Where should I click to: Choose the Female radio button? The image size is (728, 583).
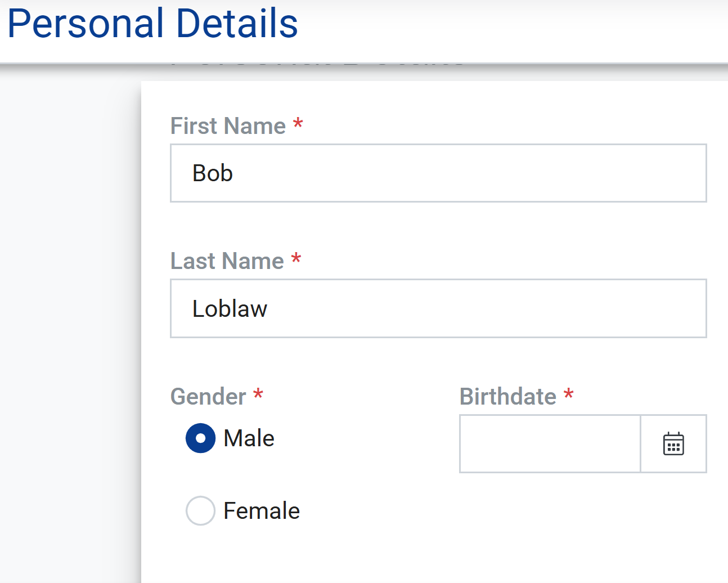tap(200, 511)
